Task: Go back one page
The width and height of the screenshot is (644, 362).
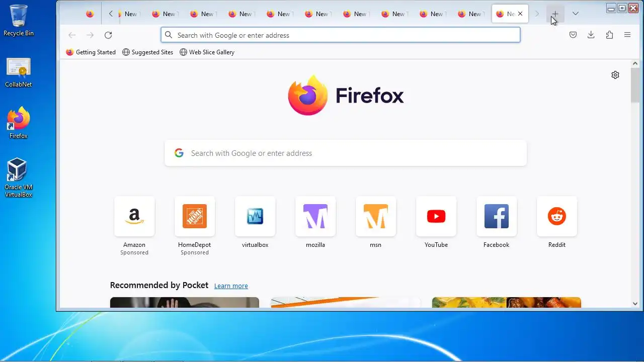Action: 72,35
